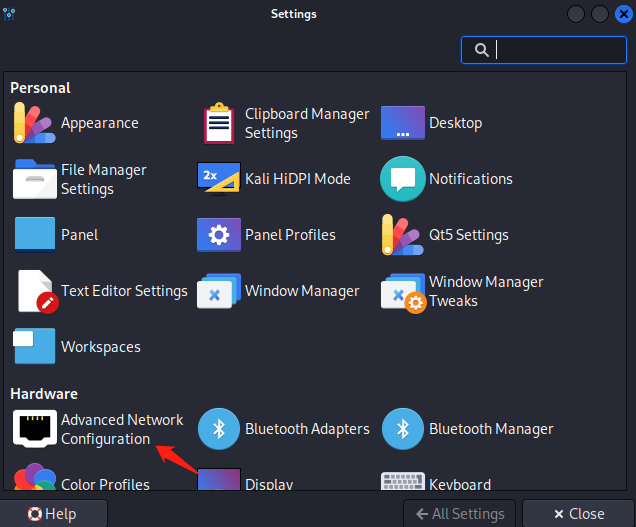Viewport: 636px width, 527px height.
Task: Click the Help button
Action: pos(53,514)
